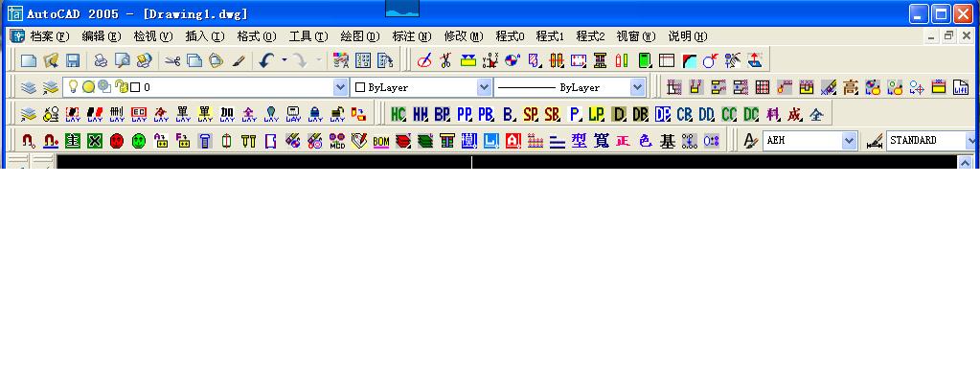980x368 pixels.
Task: Open the 修改(M) menu
Action: click(464, 36)
